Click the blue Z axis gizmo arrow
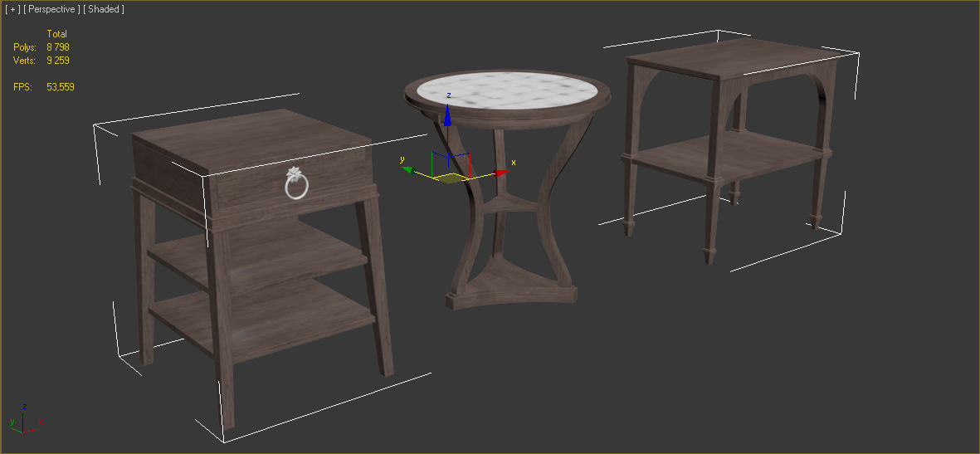The width and height of the screenshot is (980, 454). click(447, 115)
